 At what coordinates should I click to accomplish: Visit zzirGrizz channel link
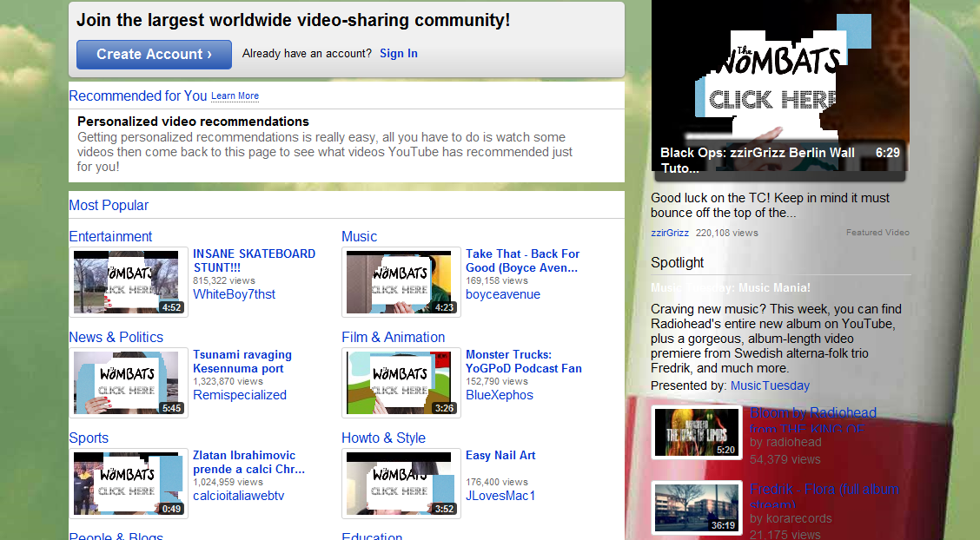coord(670,233)
